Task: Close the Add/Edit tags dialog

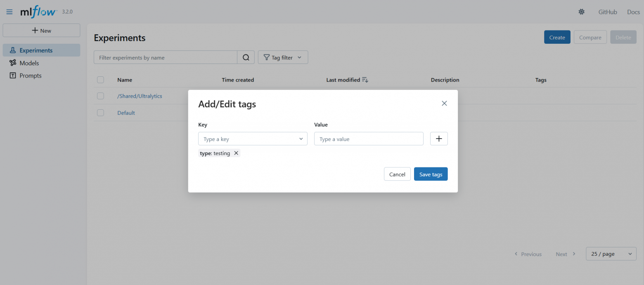Action: tap(444, 104)
